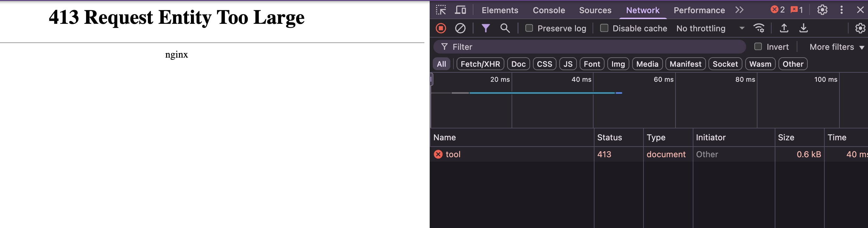Clear the network log
The image size is (868, 228).
coord(460,28)
